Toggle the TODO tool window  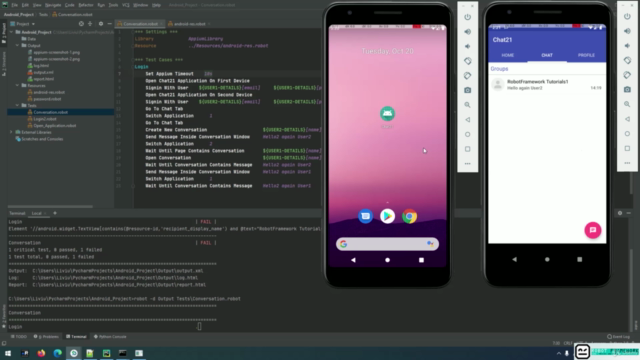tap(19, 337)
